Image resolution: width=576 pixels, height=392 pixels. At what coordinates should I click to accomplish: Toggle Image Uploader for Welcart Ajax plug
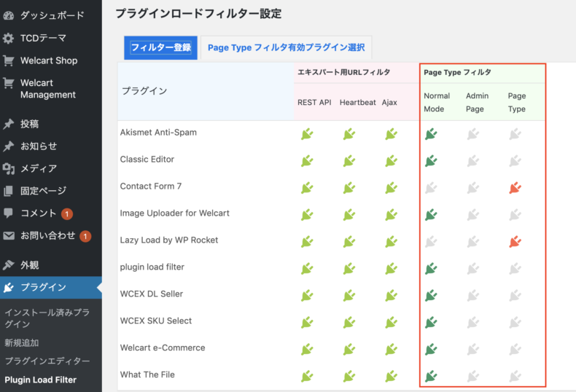[x=392, y=215]
